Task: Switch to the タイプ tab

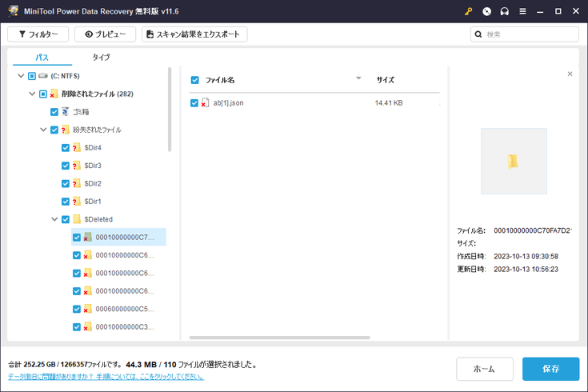Action: point(101,58)
